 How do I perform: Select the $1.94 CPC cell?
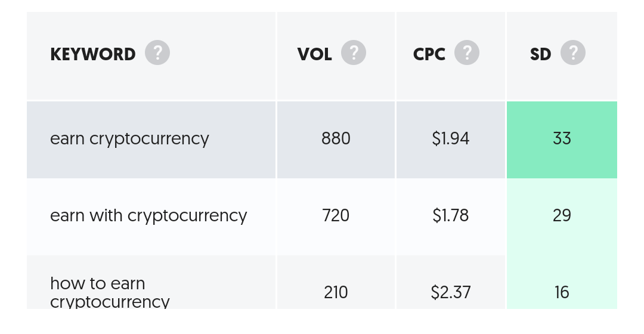click(x=451, y=140)
